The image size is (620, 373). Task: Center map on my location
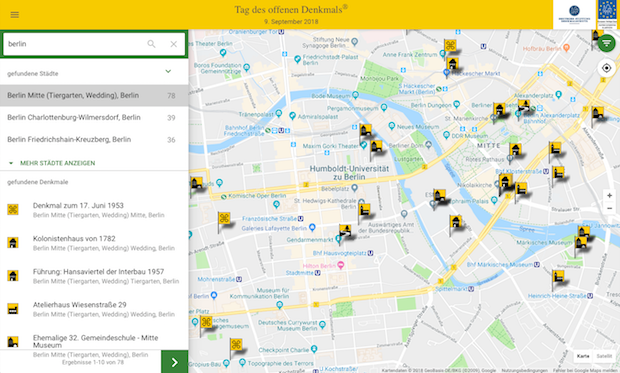pyautogui.click(x=606, y=68)
